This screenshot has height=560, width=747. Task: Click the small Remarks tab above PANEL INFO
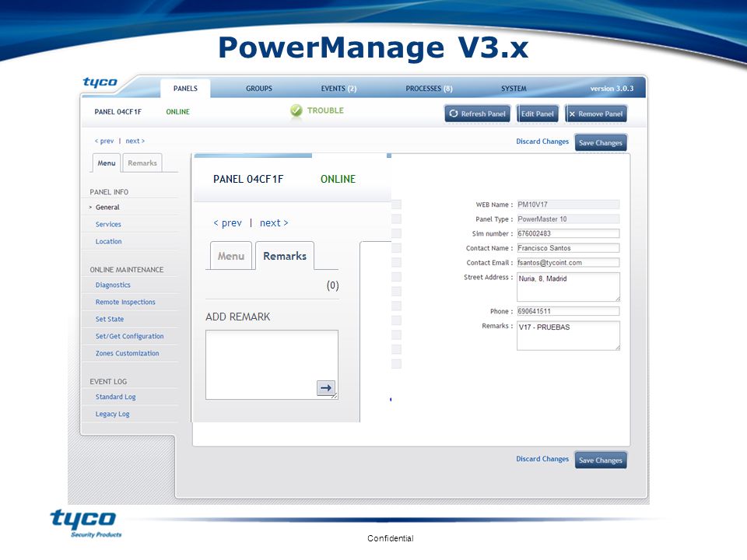pos(142,163)
